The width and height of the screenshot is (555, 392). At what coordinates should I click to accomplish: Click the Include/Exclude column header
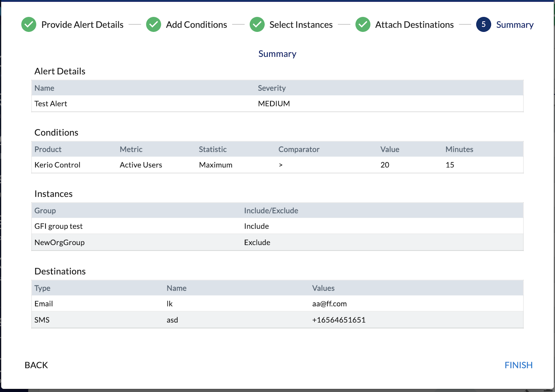pos(271,211)
